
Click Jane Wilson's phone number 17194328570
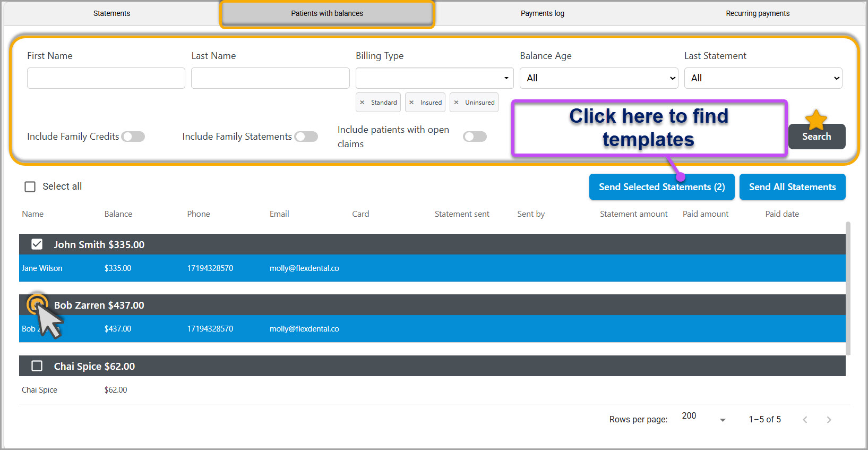coord(210,268)
